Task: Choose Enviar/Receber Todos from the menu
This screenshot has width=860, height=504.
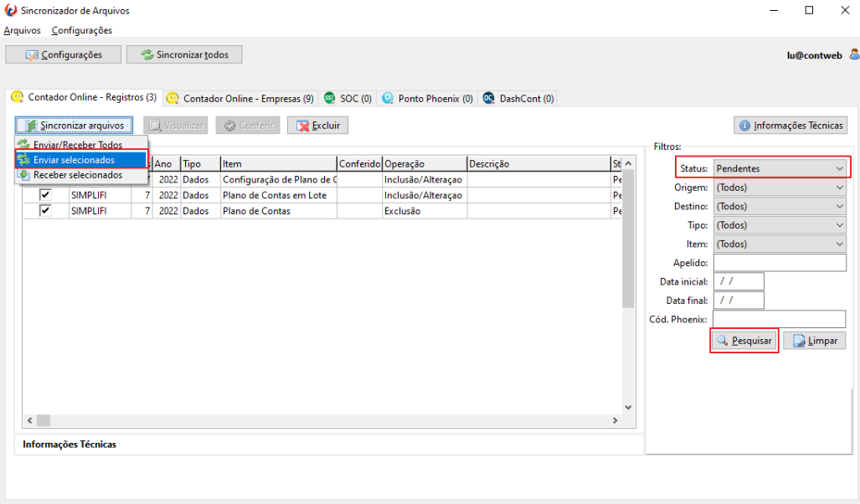Action: (x=81, y=144)
